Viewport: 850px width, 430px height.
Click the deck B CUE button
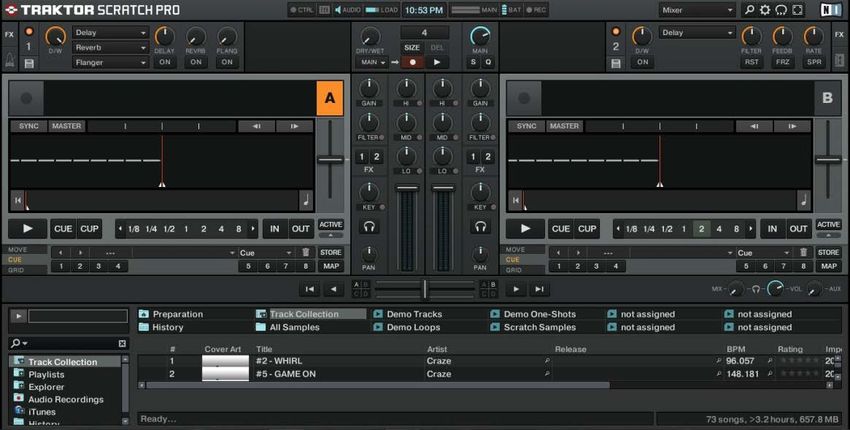pyautogui.click(x=561, y=229)
